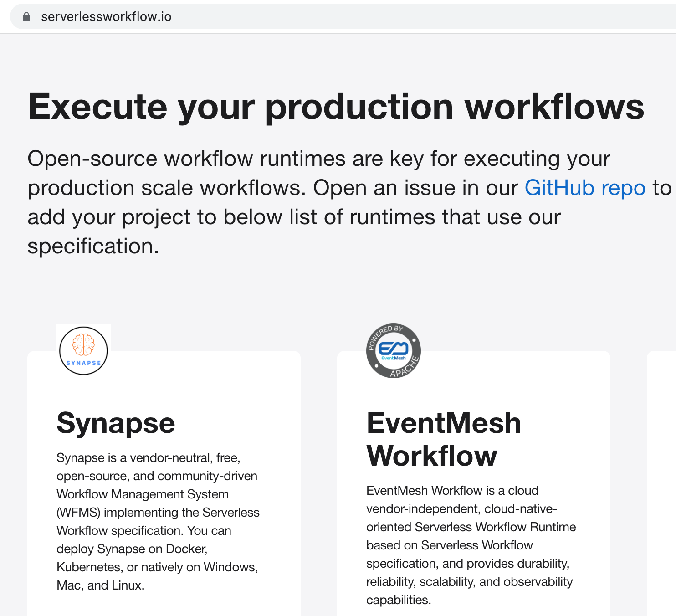Click the Open-source workflow runtimes intro line
The height and width of the screenshot is (616, 676).
click(318, 159)
